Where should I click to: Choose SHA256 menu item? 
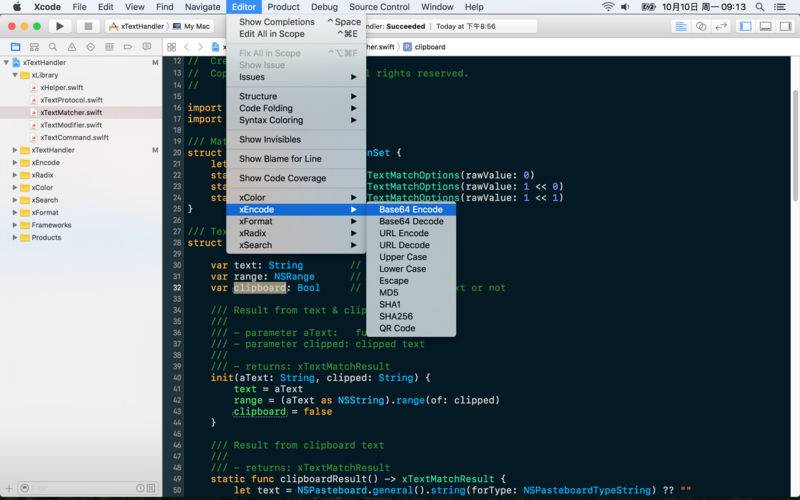[x=411, y=316]
